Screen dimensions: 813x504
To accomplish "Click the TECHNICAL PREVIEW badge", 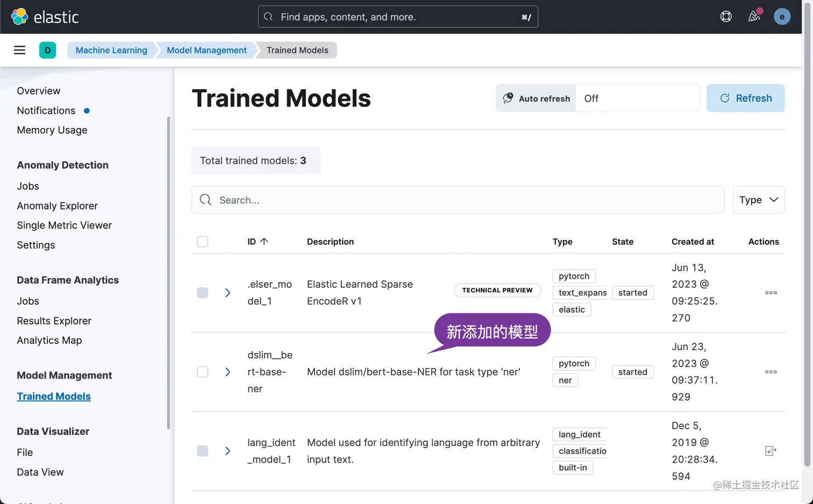I will [497, 290].
